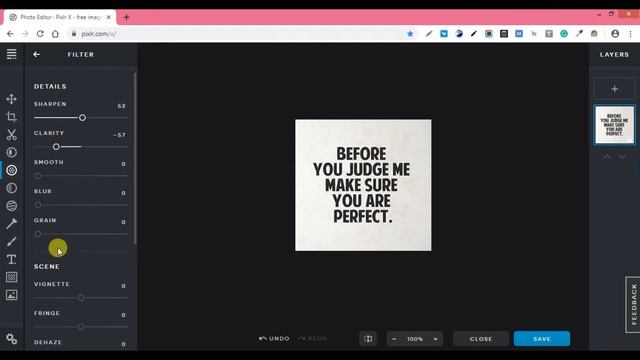Click the Dehaze label
640x360 pixels.
click(x=48, y=342)
